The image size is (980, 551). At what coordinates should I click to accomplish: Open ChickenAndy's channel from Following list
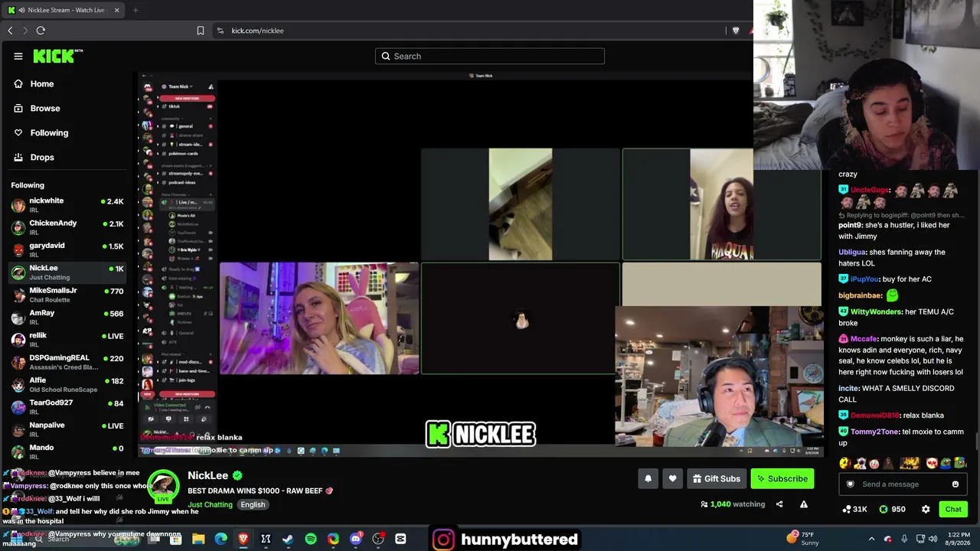(67, 227)
